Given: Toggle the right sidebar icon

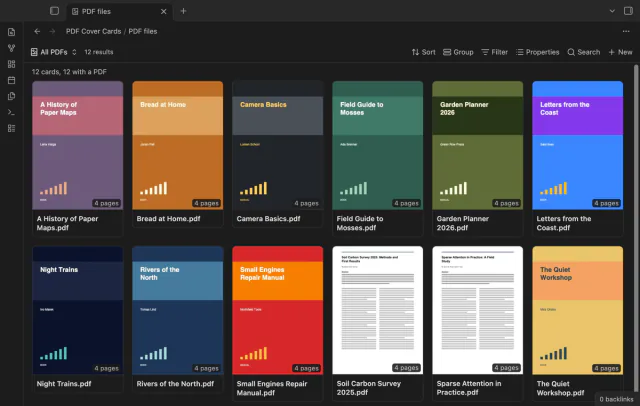Looking at the screenshot, I should pos(628,11).
